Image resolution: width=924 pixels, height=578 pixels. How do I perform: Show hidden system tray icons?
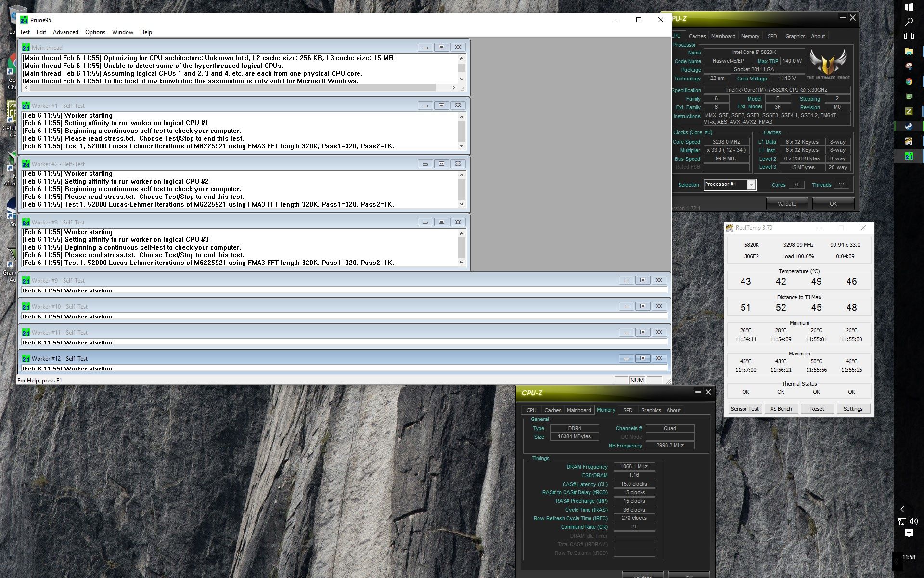(902, 509)
